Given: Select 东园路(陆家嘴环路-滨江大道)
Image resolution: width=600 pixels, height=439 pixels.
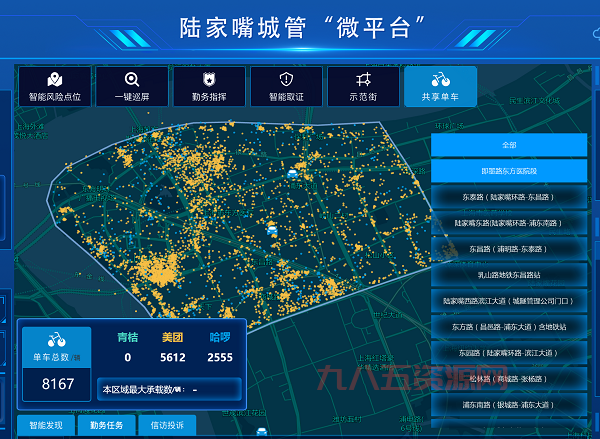Looking at the screenshot, I should (x=509, y=353).
